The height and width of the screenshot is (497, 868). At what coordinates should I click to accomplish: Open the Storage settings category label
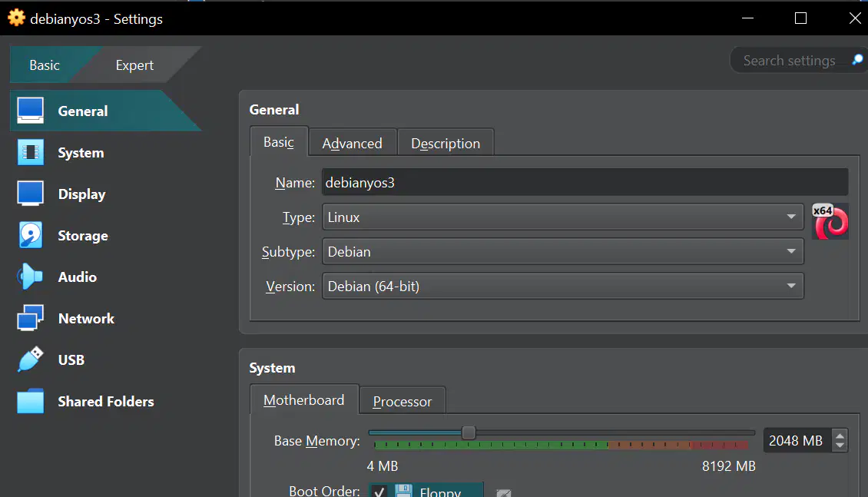click(x=83, y=236)
